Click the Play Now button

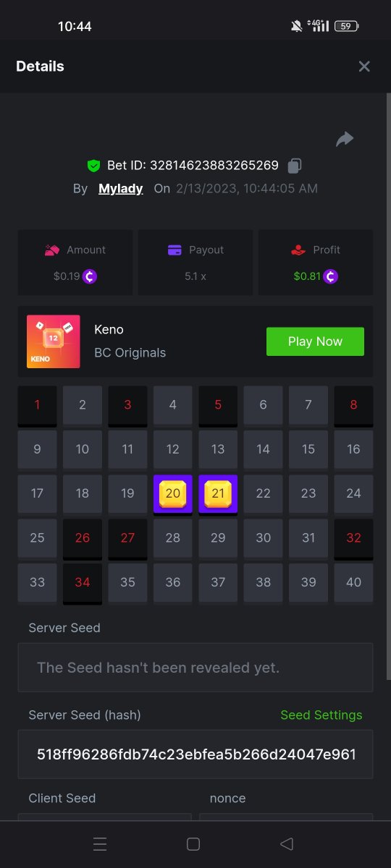tap(315, 341)
